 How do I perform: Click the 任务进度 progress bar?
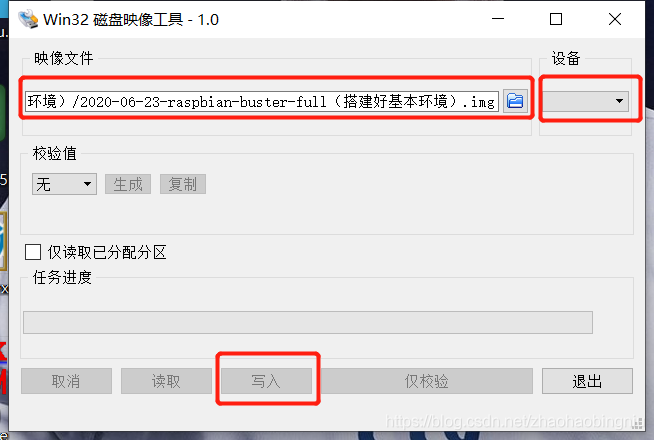click(x=308, y=322)
